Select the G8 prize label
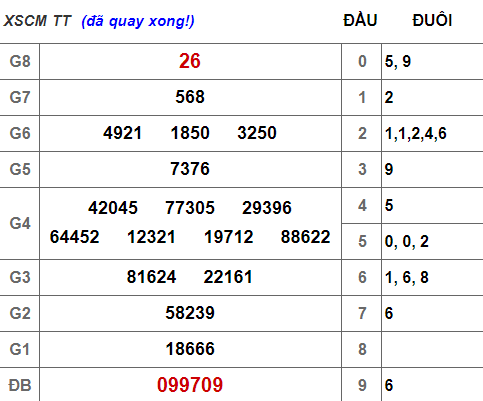Viewport: 483px width, 401px height. tap(20, 61)
